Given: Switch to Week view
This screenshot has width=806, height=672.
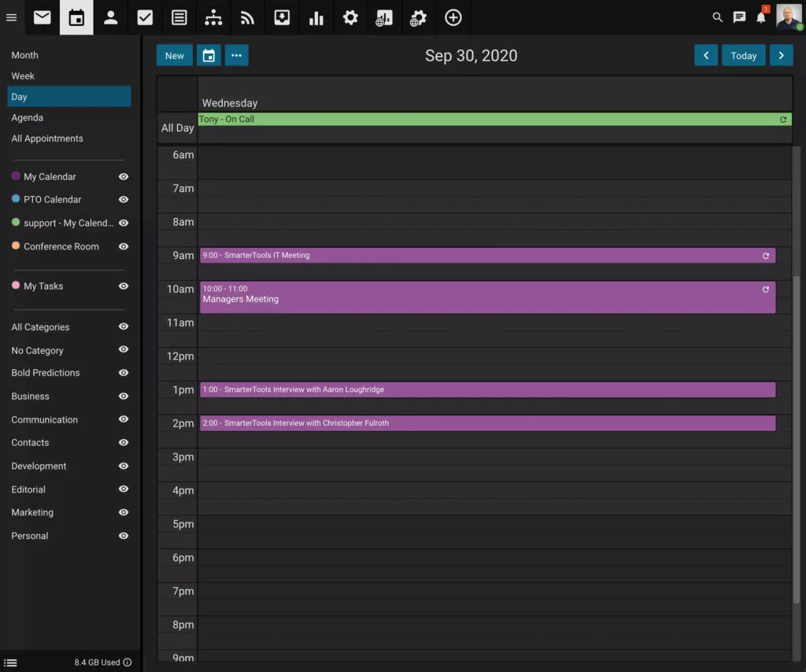Looking at the screenshot, I should click(x=23, y=76).
